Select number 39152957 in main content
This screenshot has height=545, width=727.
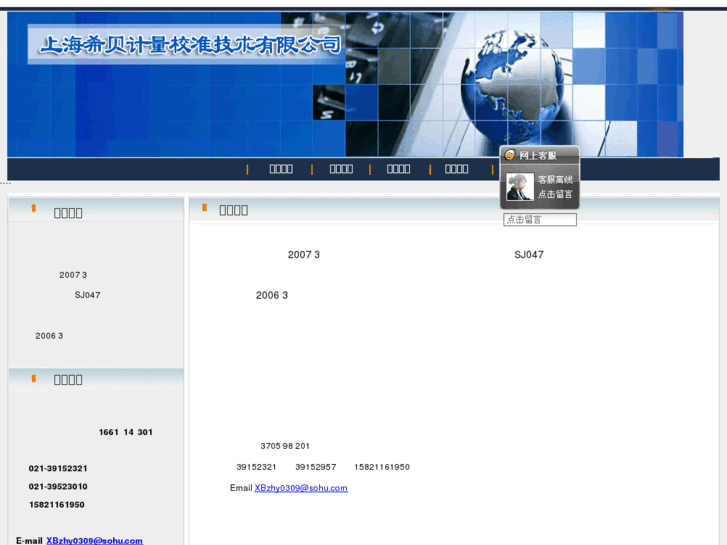pos(316,467)
